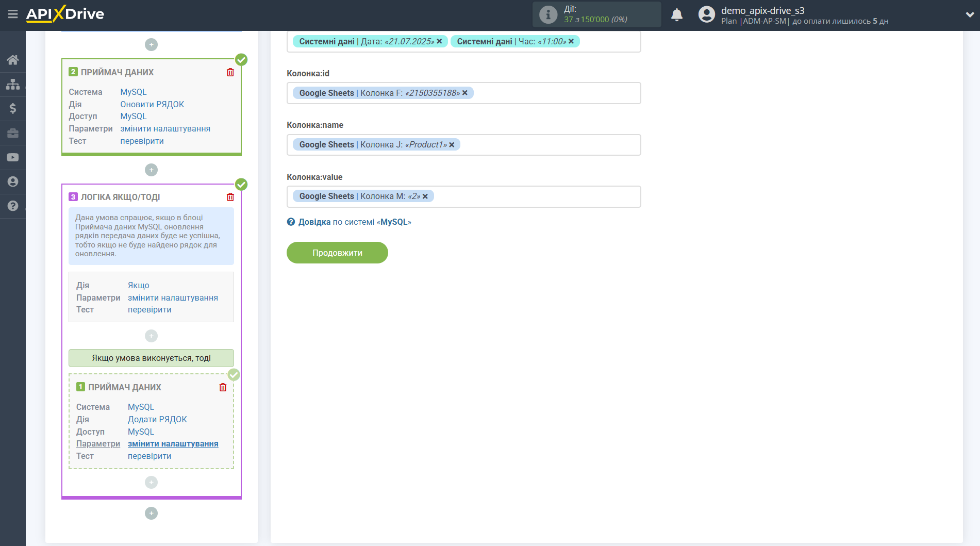This screenshot has width=980, height=546.
Task: Change settings in block 2 receiver
Action: coord(165,128)
